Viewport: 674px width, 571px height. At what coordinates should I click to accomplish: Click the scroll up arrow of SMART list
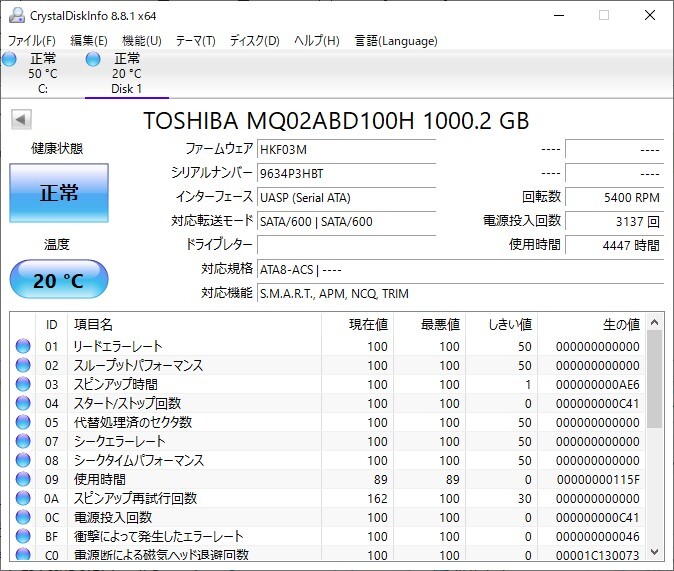click(x=655, y=322)
